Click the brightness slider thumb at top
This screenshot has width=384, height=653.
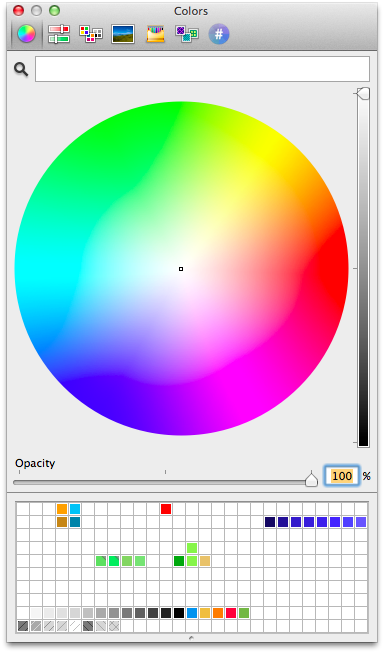363,93
